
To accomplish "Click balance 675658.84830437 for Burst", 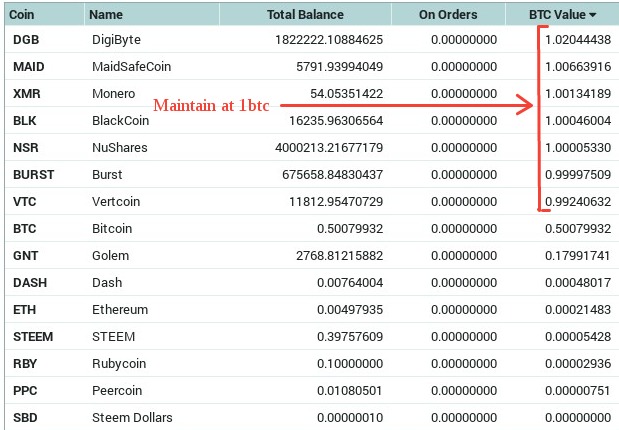I will pos(332,175).
